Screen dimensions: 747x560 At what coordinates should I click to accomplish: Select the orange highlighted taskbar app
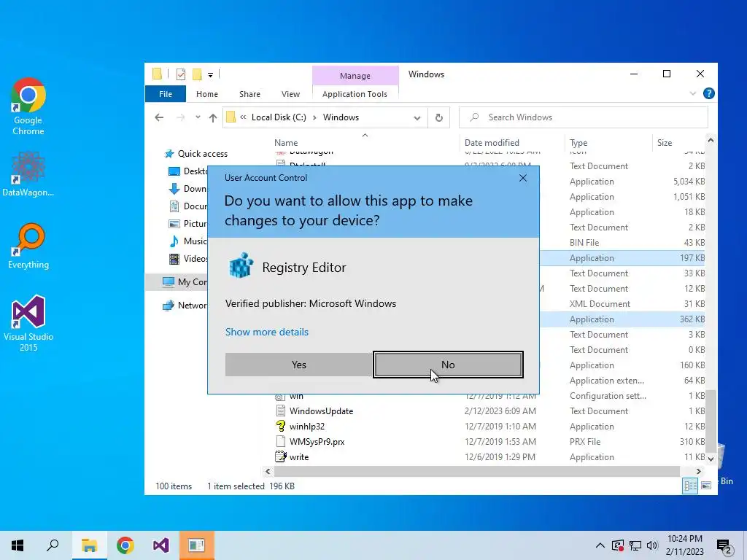click(x=196, y=545)
